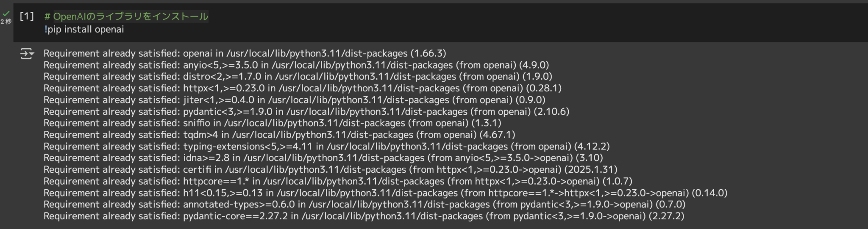The height and width of the screenshot is (229, 868).
Task: Click the idna>=2.8 output line
Action: (323, 158)
